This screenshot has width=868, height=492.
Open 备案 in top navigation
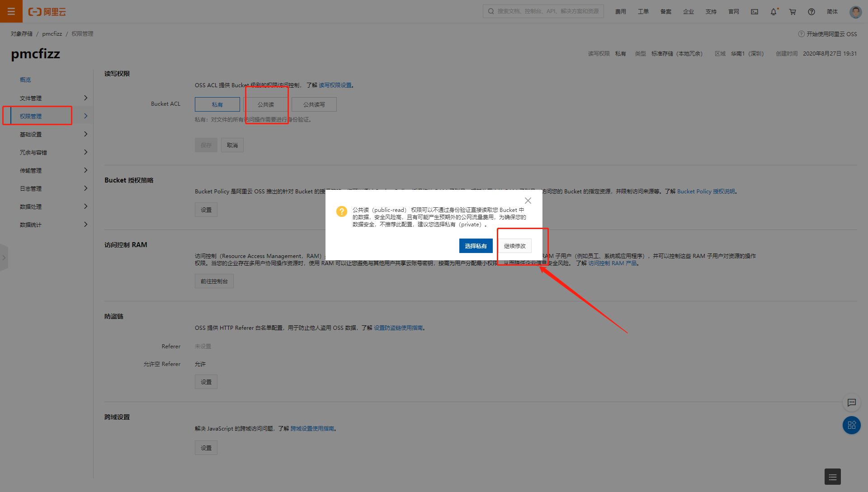click(x=666, y=12)
